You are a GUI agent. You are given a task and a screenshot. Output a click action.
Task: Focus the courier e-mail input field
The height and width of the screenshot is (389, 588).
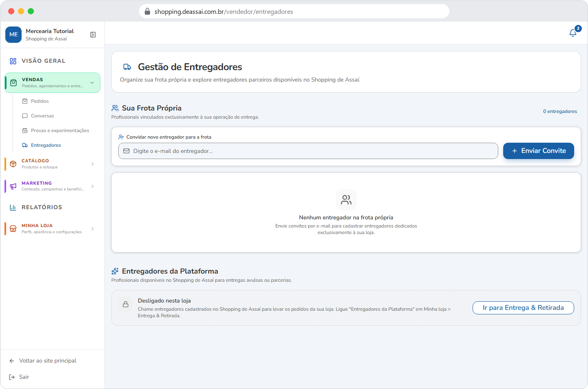pyautogui.click(x=308, y=151)
